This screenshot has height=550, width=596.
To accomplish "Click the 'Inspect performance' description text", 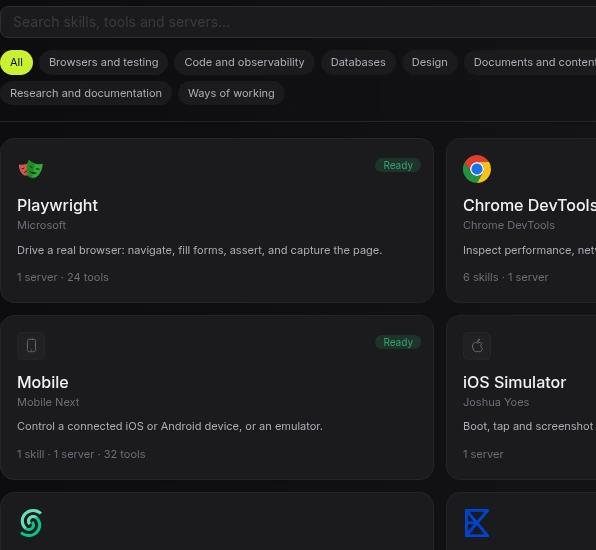I will tap(529, 250).
